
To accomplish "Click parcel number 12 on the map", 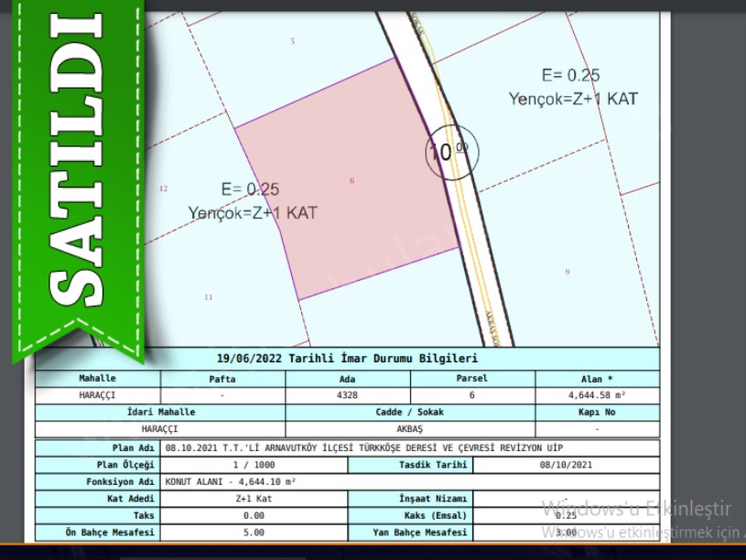I will (163, 188).
